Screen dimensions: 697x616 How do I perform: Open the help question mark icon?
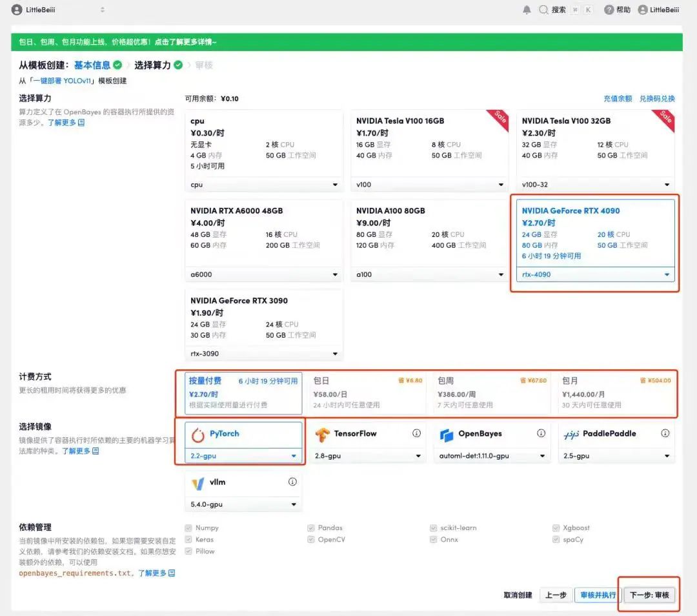point(609,10)
